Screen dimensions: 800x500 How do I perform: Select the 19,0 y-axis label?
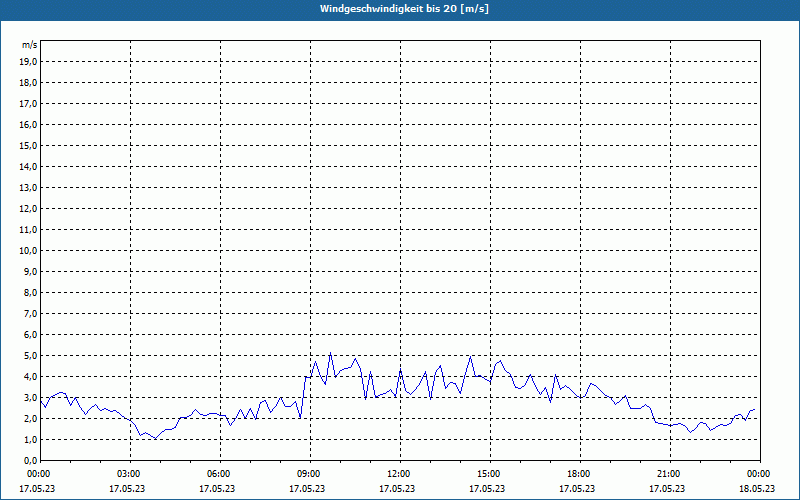(x=28, y=62)
